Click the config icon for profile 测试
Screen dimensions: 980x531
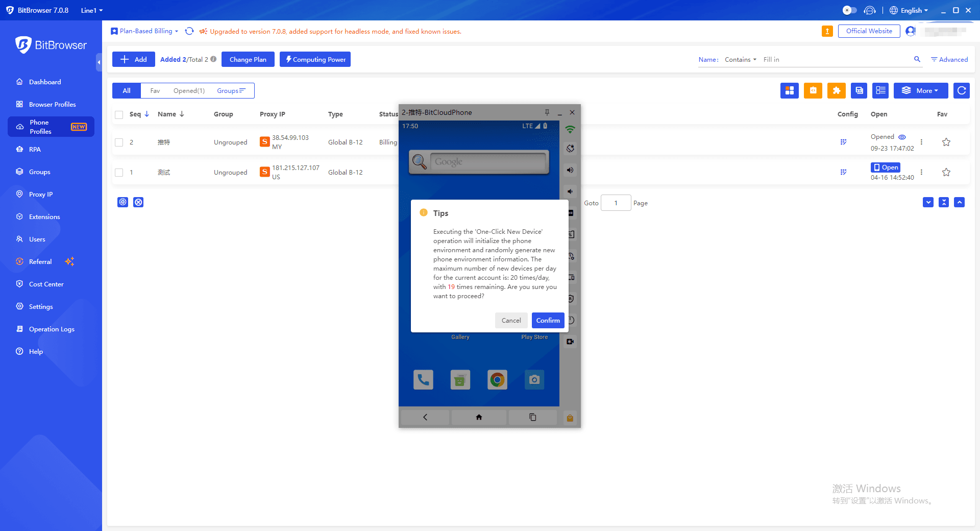pos(843,172)
